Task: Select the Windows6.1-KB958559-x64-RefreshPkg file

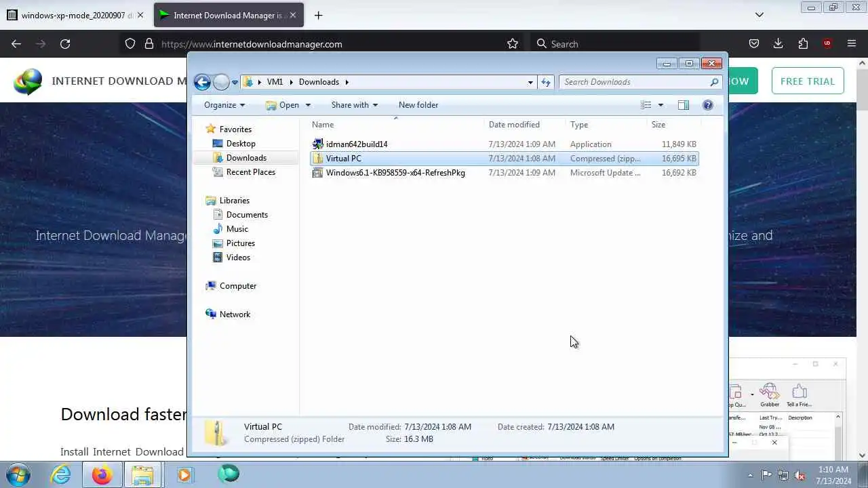Action: pyautogui.click(x=504, y=173)
